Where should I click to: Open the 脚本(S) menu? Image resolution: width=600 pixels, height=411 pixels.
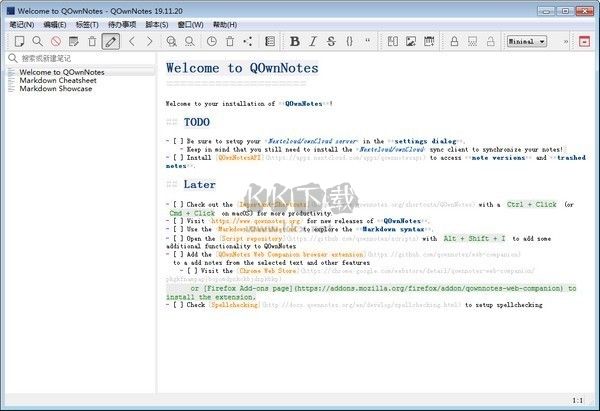tap(157, 24)
